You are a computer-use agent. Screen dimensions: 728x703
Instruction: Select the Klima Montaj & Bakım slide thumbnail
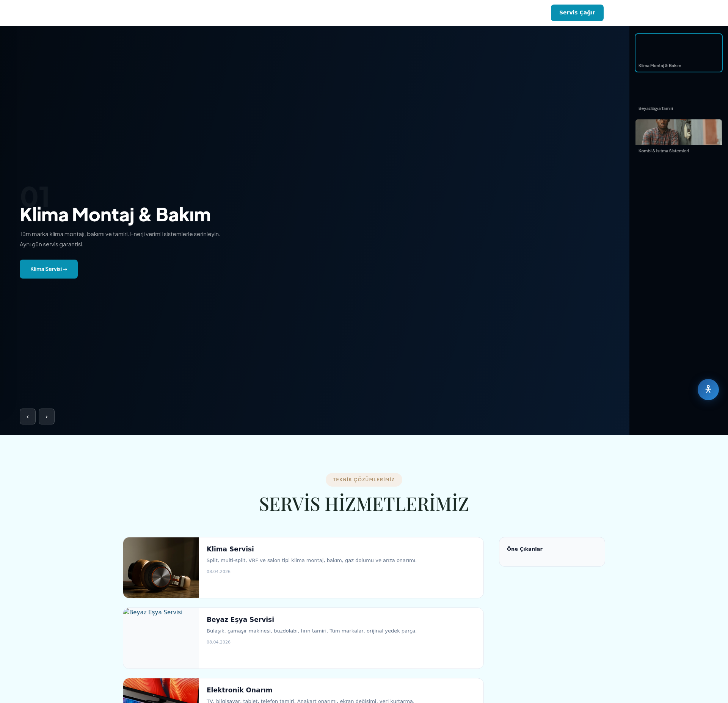[679, 53]
